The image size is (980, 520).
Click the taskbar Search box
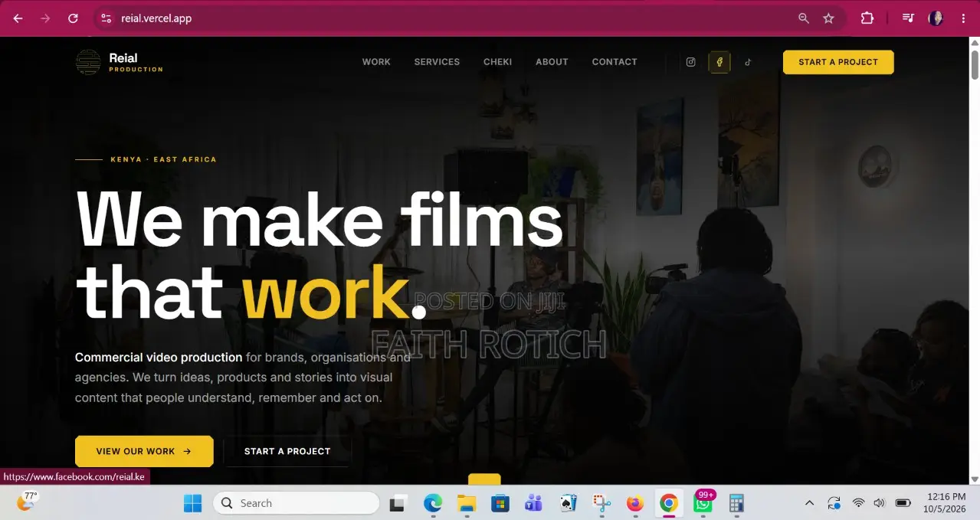click(296, 503)
